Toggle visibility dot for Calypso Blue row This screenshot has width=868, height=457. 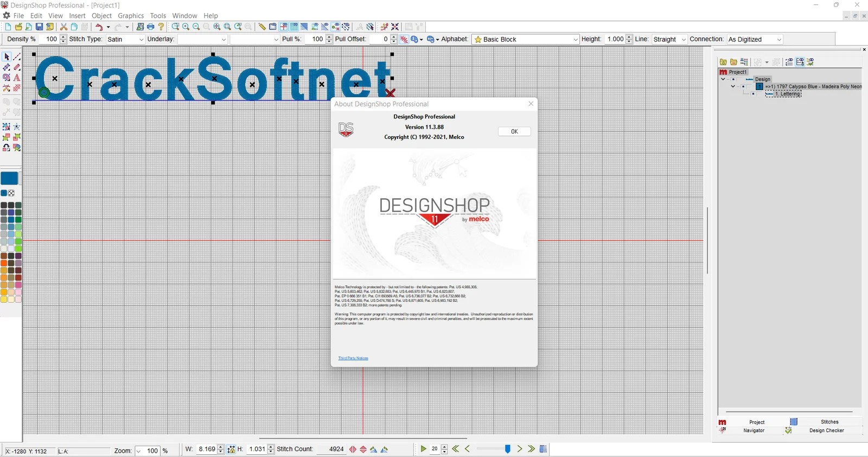pyautogui.click(x=743, y=86)
